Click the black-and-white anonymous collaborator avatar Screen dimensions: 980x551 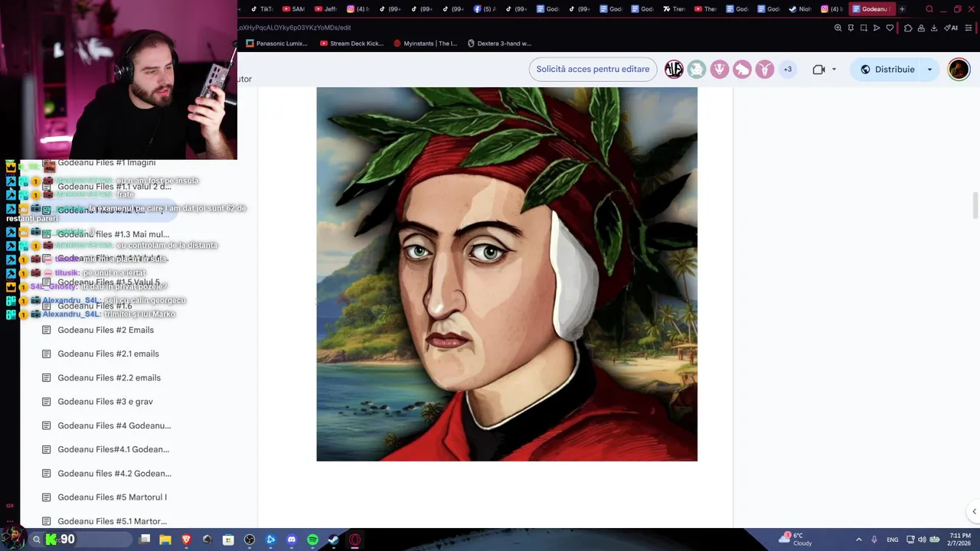tap(674, 69)
